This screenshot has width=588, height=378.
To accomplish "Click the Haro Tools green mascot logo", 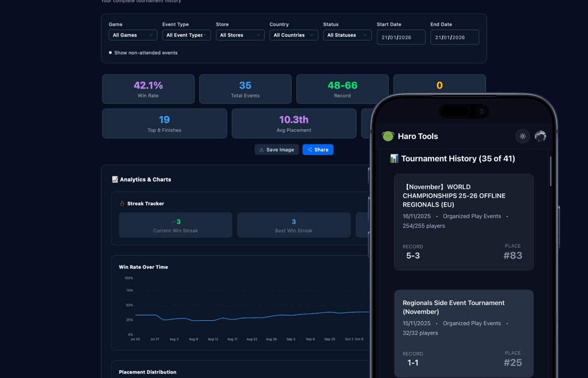I will (x=388, y=136).
